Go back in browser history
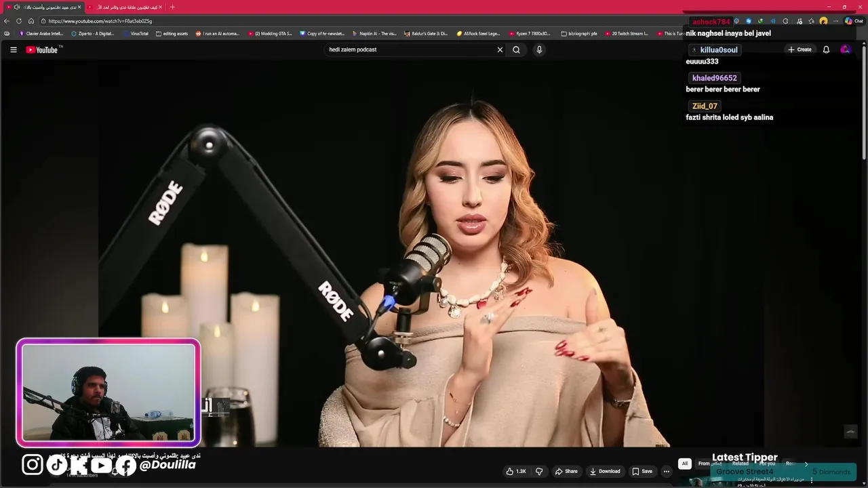The width and height of the screenshot is (868, 488). 7,21
